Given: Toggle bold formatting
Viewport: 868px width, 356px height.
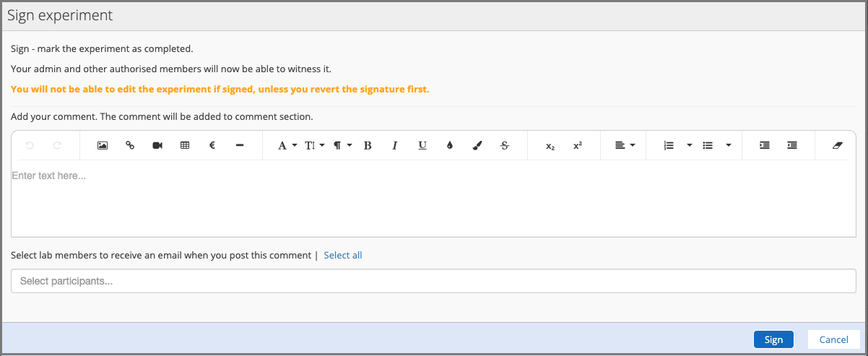Looking at the screenshot, I should [368, 145].
